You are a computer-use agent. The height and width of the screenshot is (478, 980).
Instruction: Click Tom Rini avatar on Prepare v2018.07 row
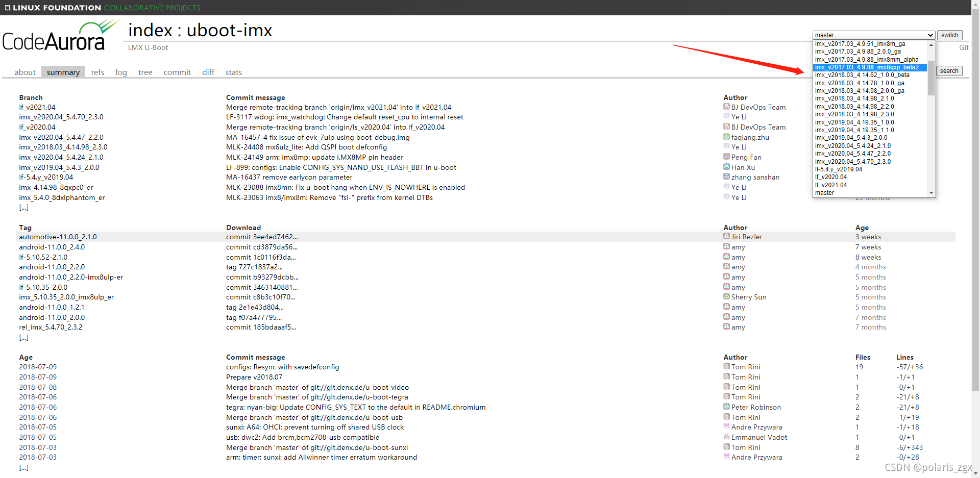tap(726, 376)
